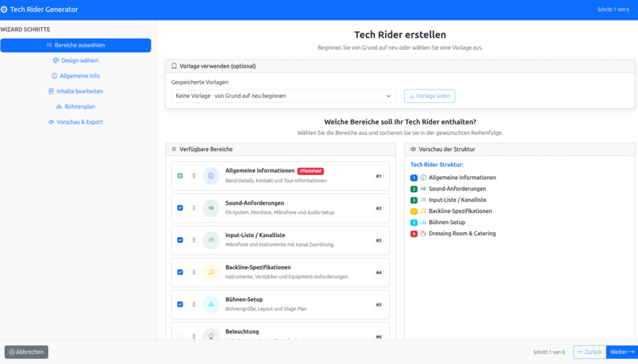Click the Sound-Anforderungen speaker icon

[211, 208]
